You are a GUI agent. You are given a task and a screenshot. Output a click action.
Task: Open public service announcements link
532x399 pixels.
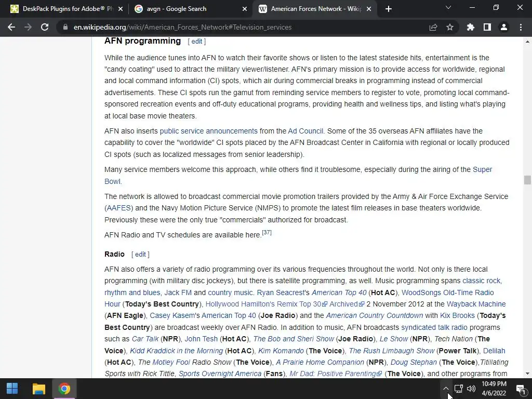[209, 131]
